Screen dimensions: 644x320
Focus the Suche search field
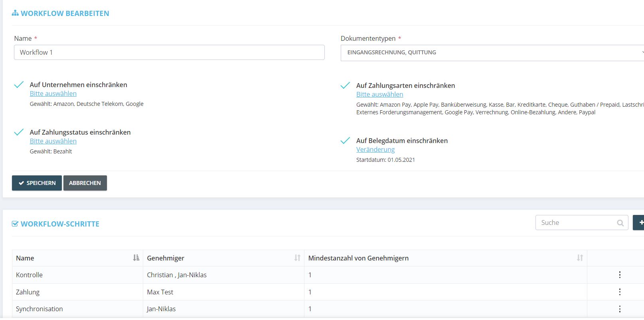[x=582, y=223]
